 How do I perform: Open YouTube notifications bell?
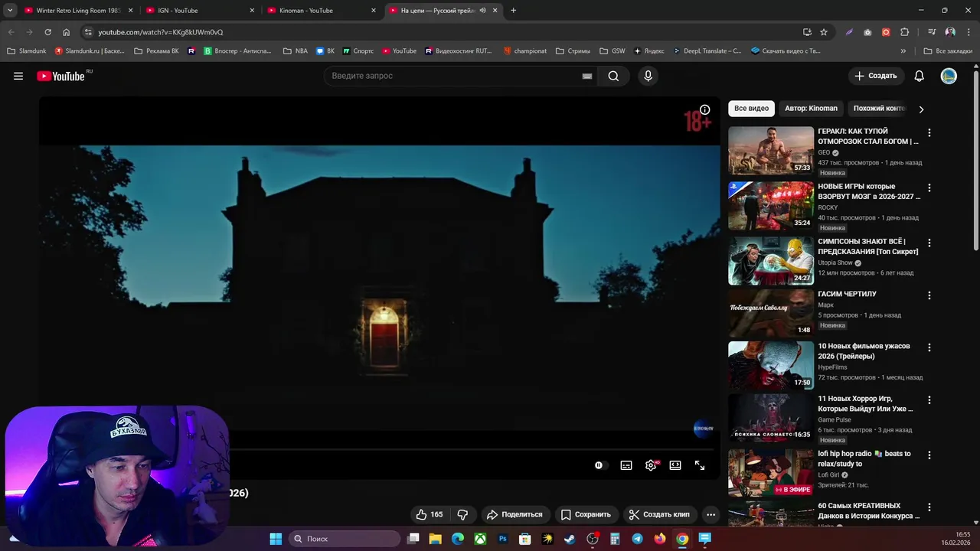[920, 76]
